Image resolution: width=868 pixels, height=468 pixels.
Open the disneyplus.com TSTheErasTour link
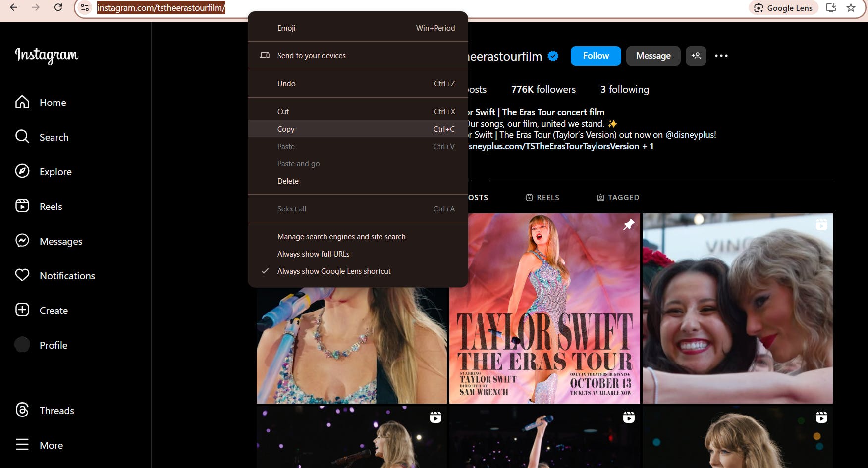tap(561, 146)
